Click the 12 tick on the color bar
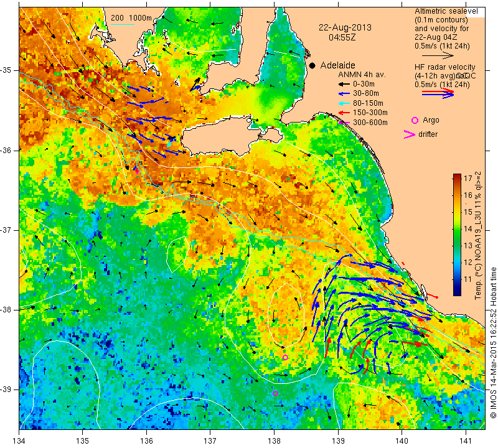Image resolution: width=498 pixels, height=448 pixels. click(467, 262)
